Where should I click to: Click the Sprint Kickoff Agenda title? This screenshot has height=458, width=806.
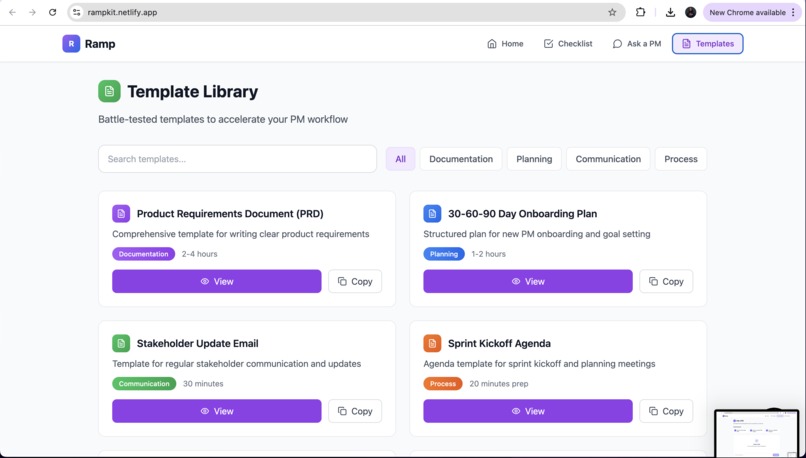click(499, 343)
